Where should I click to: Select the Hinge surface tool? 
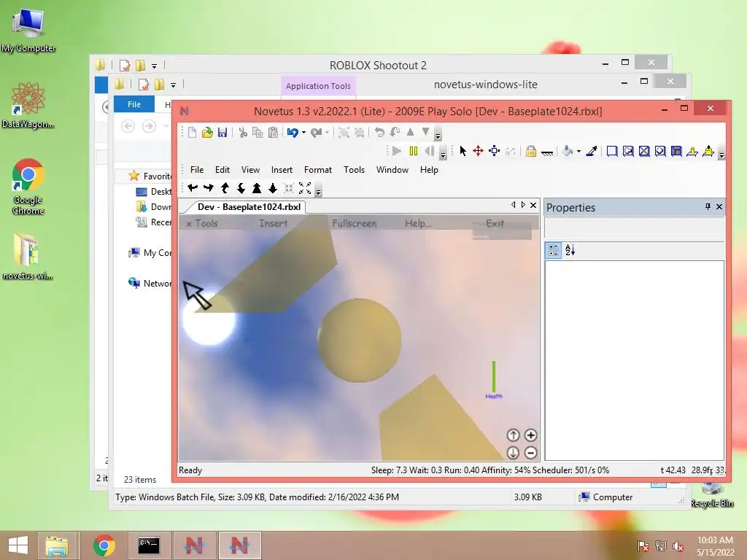point(692,152)
